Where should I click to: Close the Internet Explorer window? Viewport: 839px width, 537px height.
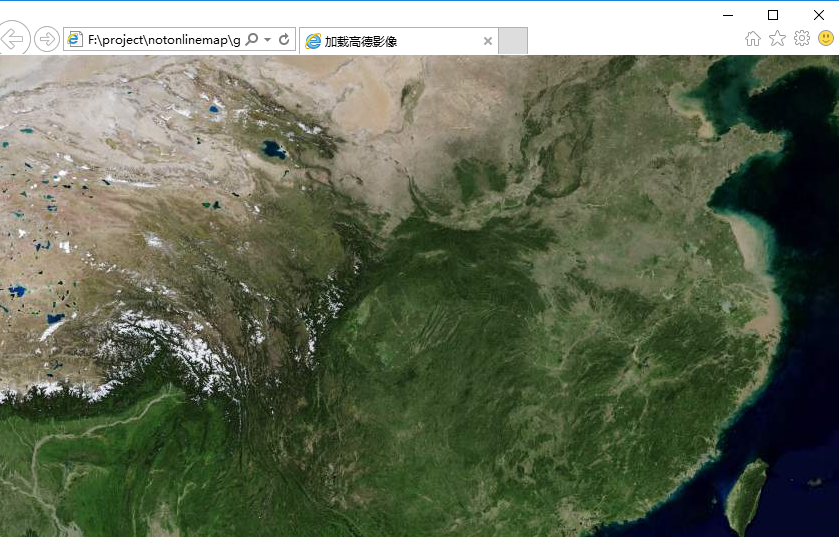[x=819, y=15]
